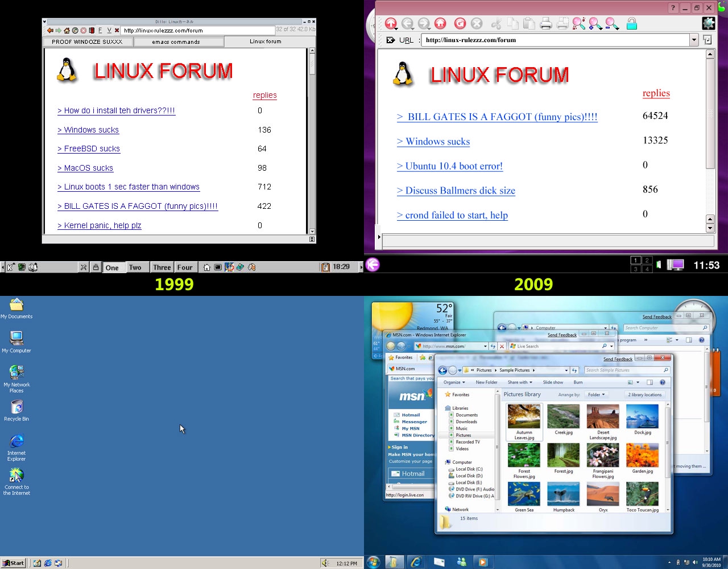The height and width of the screenshot is (569, 728).
Task: Open the Windows sucks forum thread
Action: click(433, 141)
